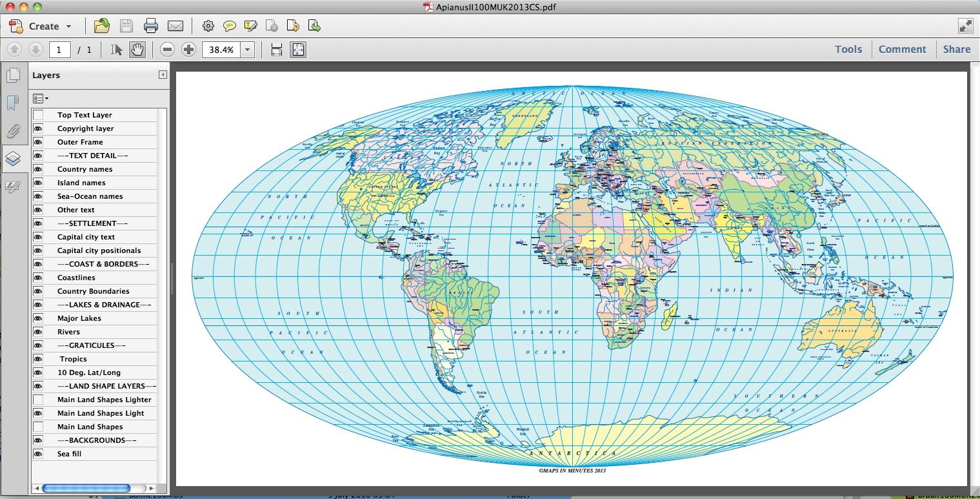Toggle read mode expand icon top right

click(965, 26)
